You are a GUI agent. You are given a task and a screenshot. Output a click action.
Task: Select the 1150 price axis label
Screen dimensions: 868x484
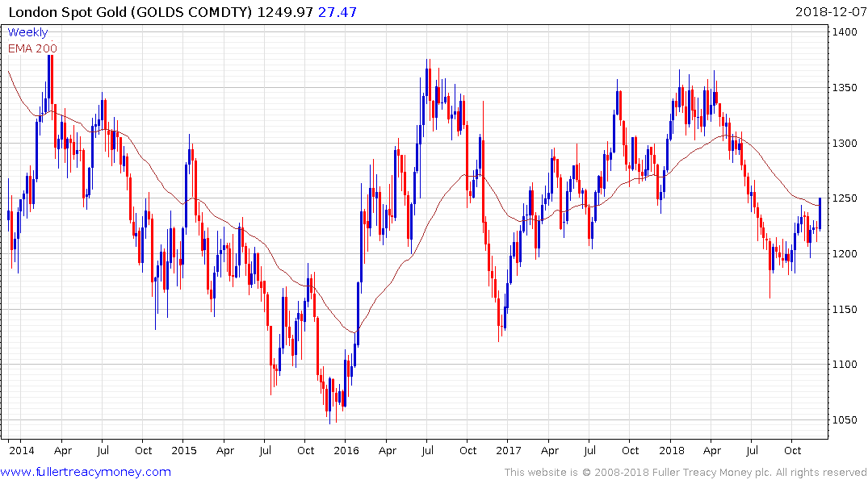(845, 309)
